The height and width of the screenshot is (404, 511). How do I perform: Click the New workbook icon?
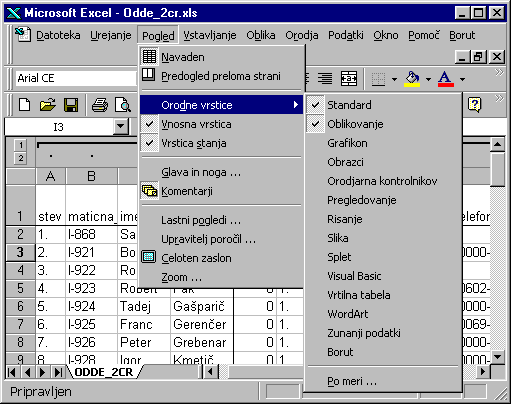point(24,105)
